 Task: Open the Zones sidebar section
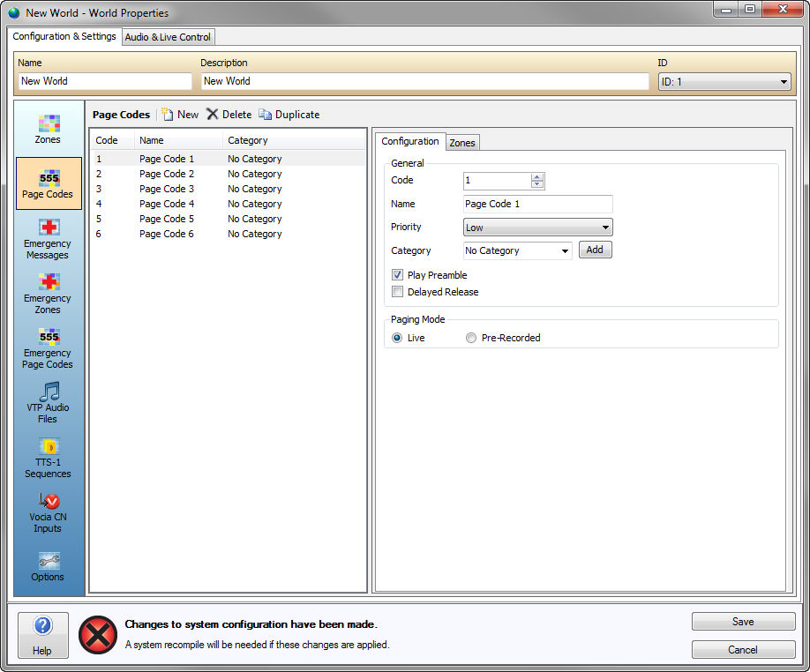(48, 129)
